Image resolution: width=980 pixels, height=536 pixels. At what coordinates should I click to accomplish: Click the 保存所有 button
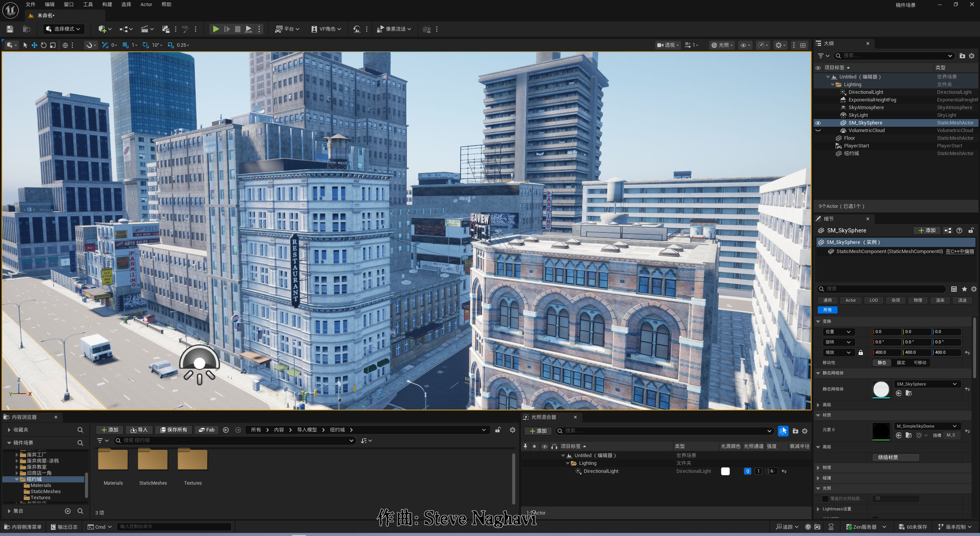[173, 430]
